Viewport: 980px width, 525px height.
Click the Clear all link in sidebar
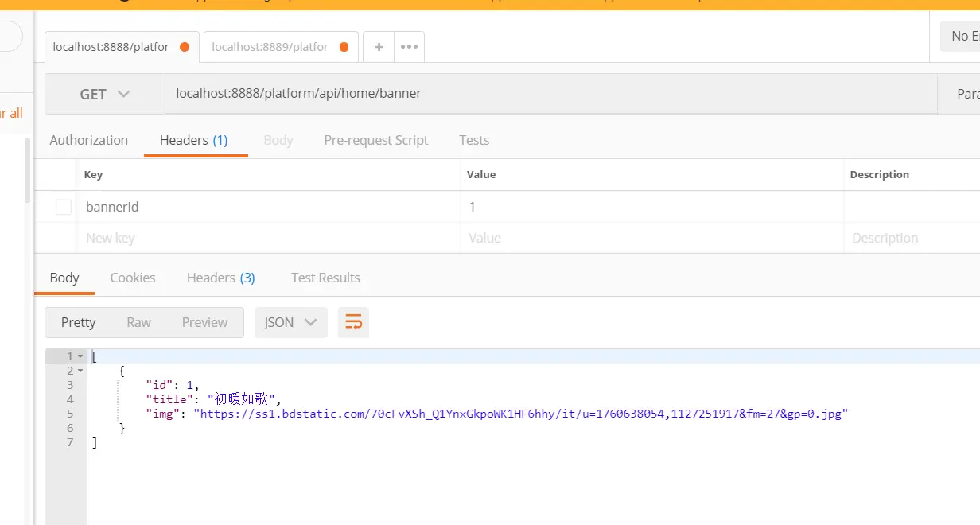(11, 113)
